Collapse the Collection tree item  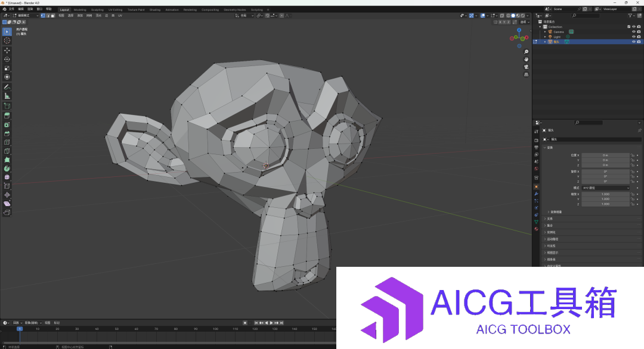tap(540, 27)
